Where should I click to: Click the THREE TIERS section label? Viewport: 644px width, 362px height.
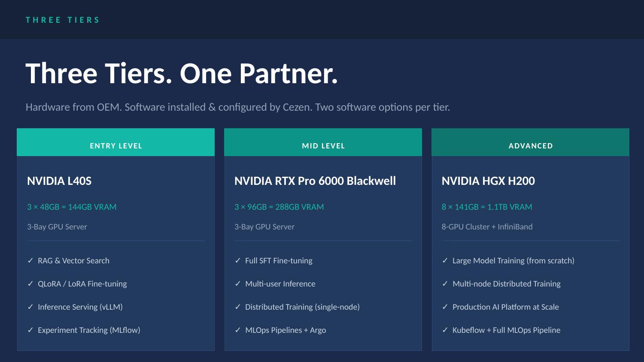(63, 20)
